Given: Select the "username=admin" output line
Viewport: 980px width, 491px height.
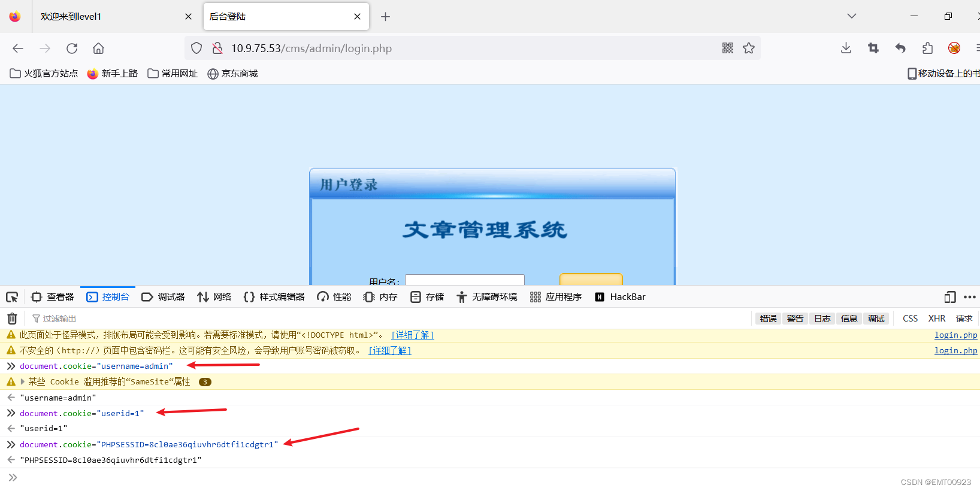Looking at the screenshot, I should click(x=58, y=398).
